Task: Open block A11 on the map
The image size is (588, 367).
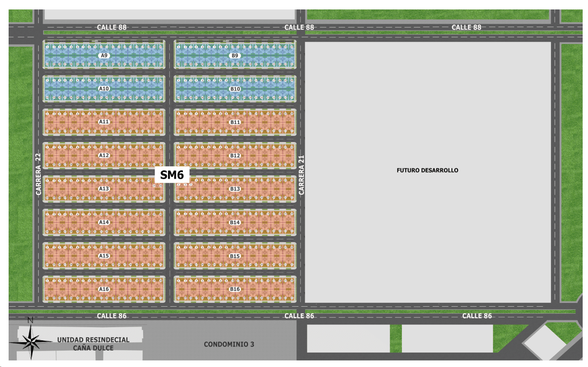Action: (x=104, y=122)
